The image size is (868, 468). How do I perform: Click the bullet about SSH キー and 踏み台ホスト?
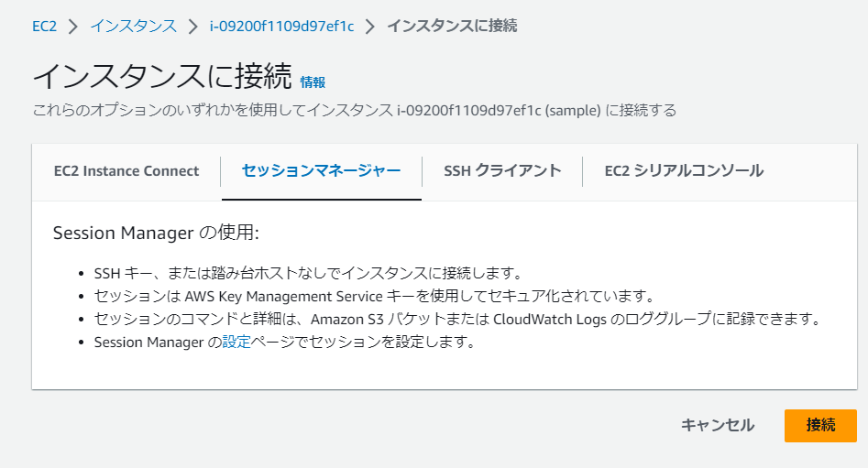click(308, 273)
